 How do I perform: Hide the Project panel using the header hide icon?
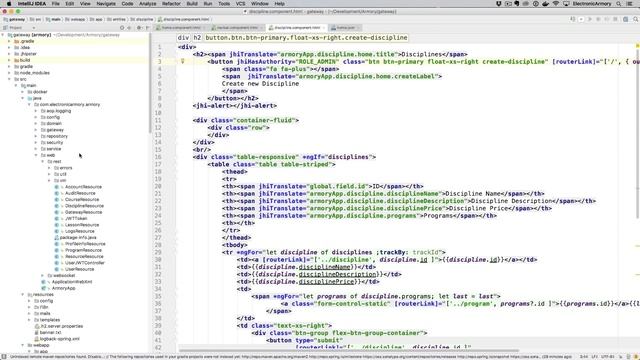click(x=147, y=28)
